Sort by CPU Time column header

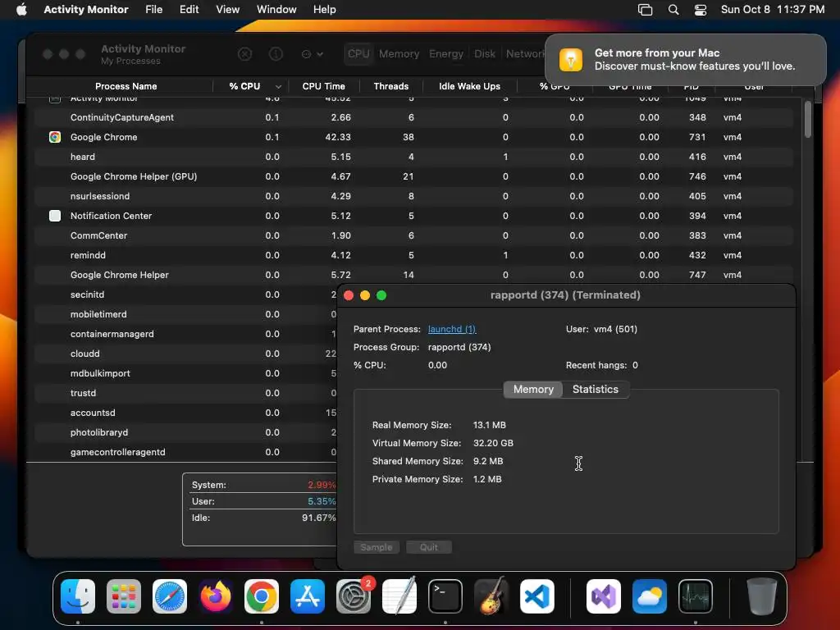323,86
